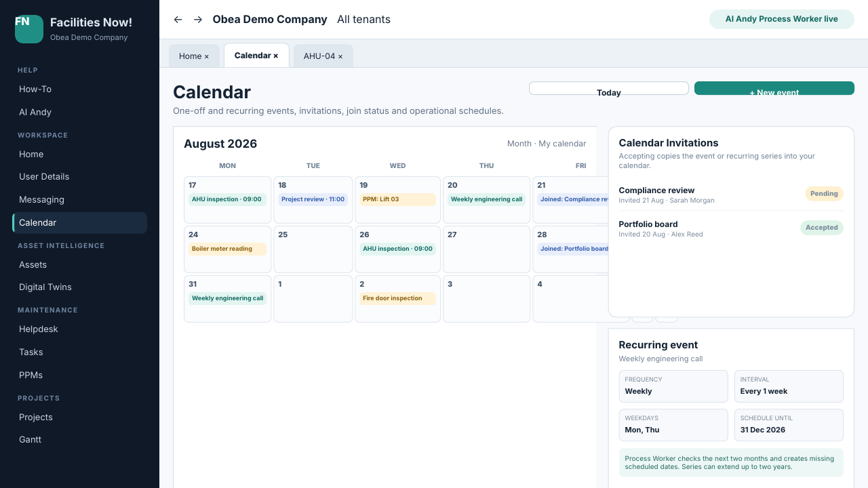This screenshot has width=868, height=488.
Task: Create an event with + New event
Action: point(774,88)
